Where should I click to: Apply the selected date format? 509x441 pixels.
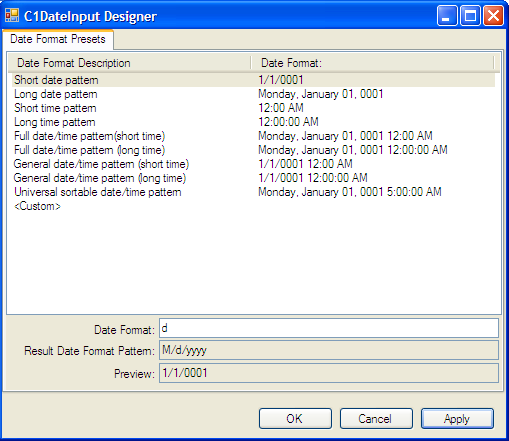[x=457, y=419]
